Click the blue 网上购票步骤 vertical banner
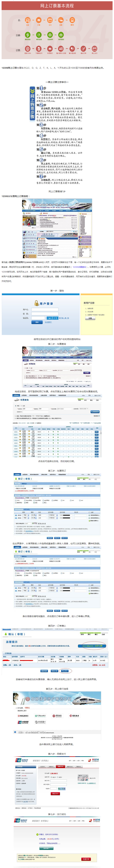 pyautogui.click(x=32, y=104)
